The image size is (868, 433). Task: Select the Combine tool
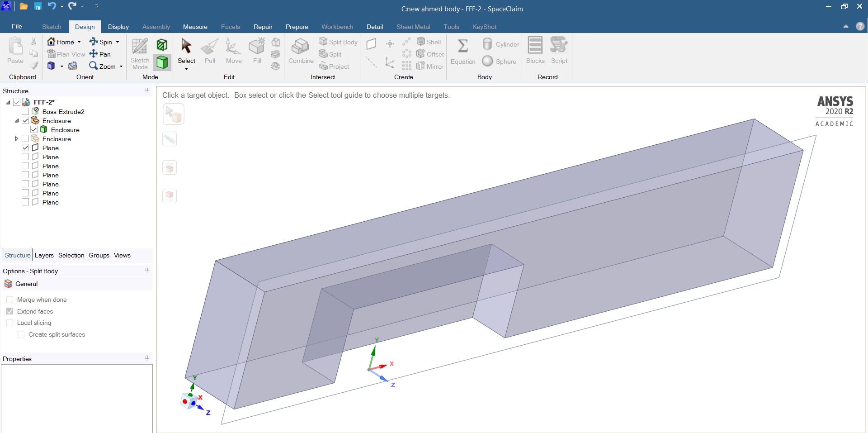[300, 51]
